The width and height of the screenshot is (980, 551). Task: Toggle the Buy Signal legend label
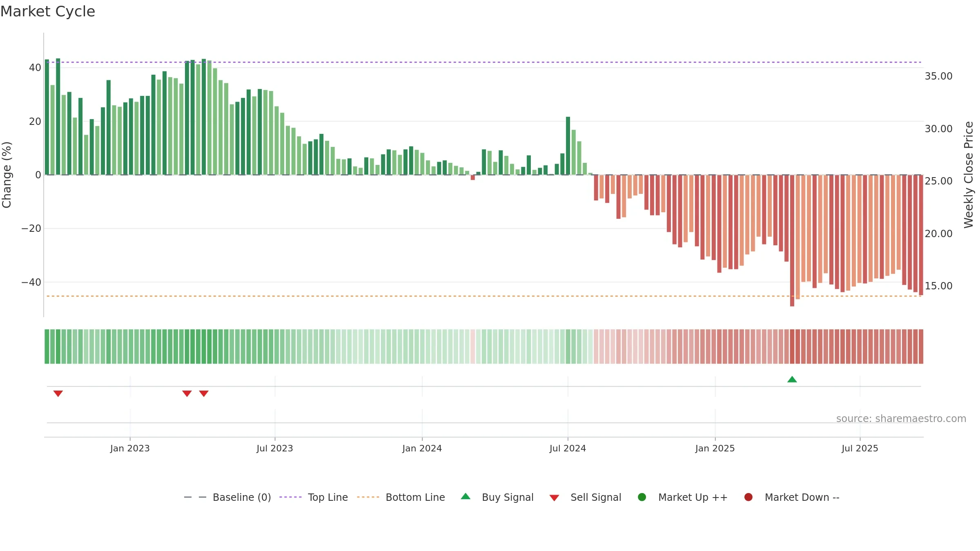[508, 498]
